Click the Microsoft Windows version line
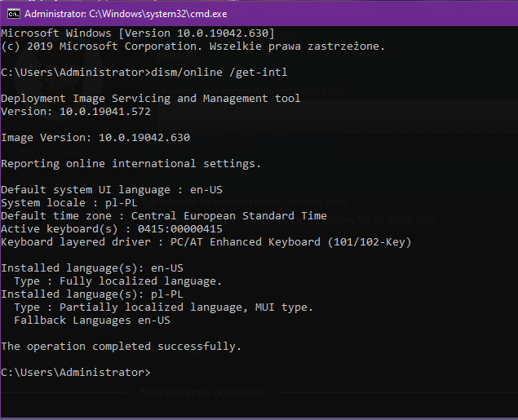This screenshot has height=420, width=518. pos(137,33)
